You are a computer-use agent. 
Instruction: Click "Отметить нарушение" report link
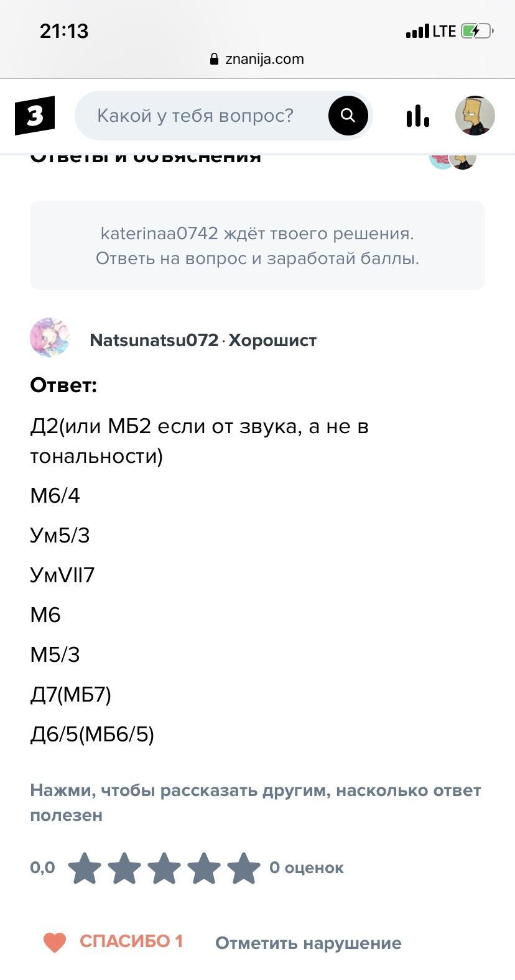coord(308,943)
